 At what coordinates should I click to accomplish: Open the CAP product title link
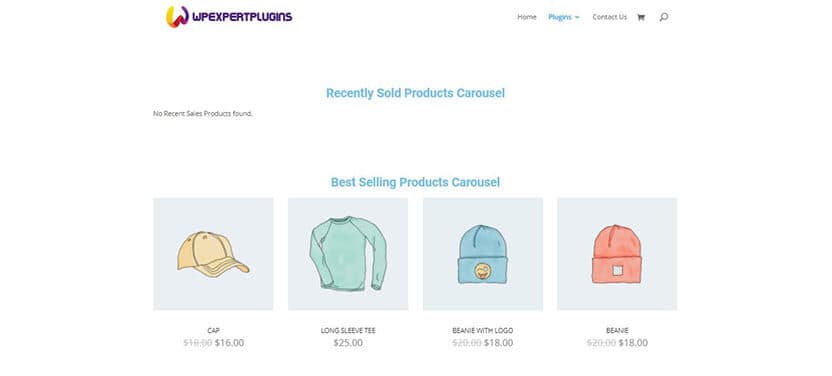point(213,330)
